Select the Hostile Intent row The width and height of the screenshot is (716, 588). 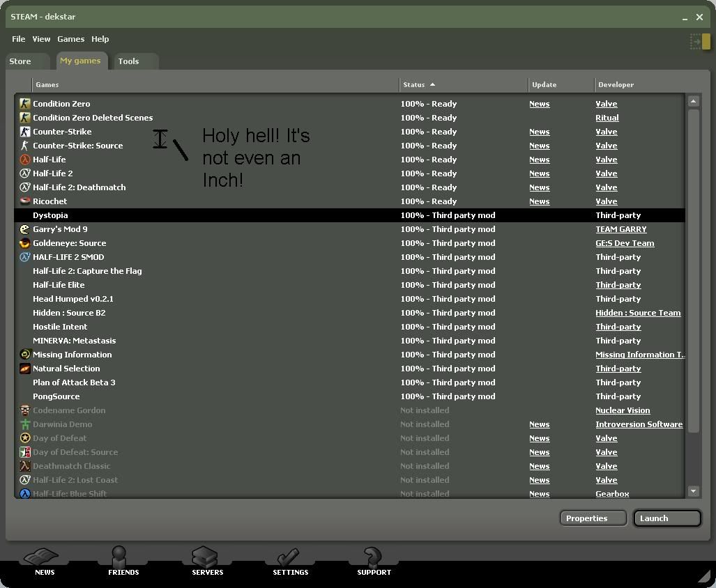[x=350, y=327]
